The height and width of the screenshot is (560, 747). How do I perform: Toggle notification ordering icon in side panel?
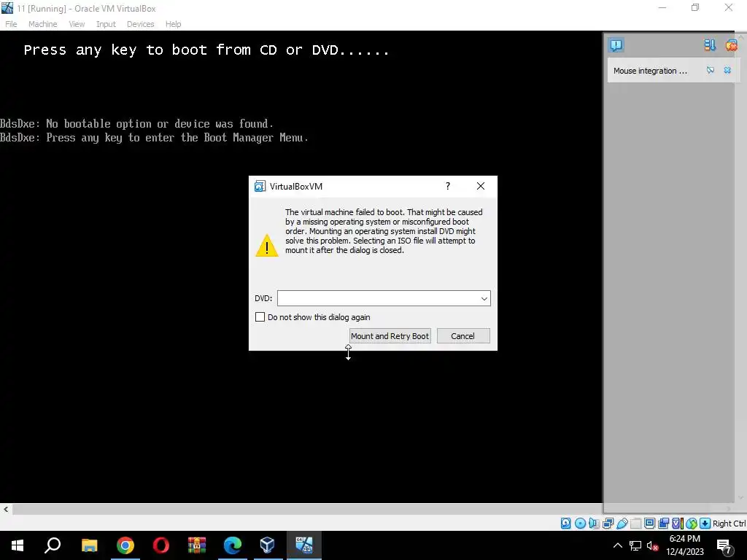tap(710, 45)
